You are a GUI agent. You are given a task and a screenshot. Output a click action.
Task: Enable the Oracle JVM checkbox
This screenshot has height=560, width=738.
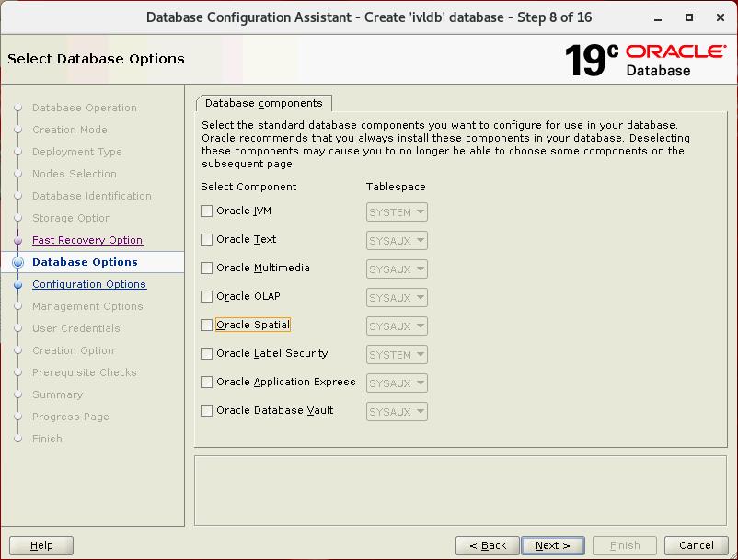pos(207,211)
